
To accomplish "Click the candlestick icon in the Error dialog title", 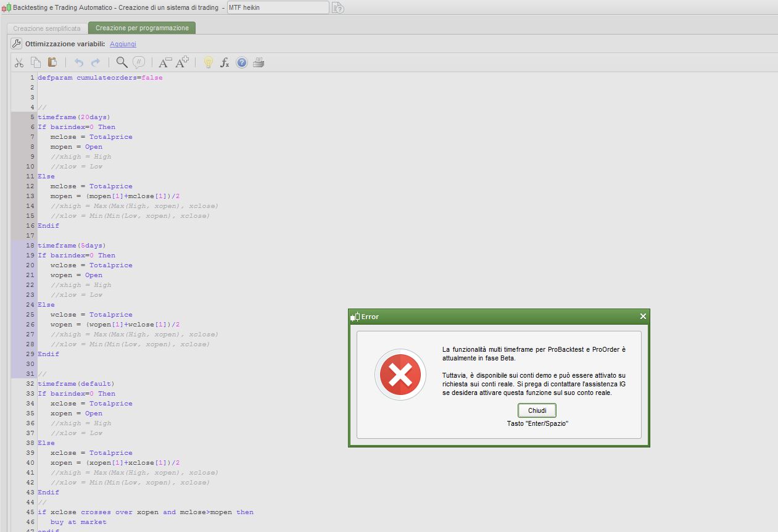I will 355,317.
